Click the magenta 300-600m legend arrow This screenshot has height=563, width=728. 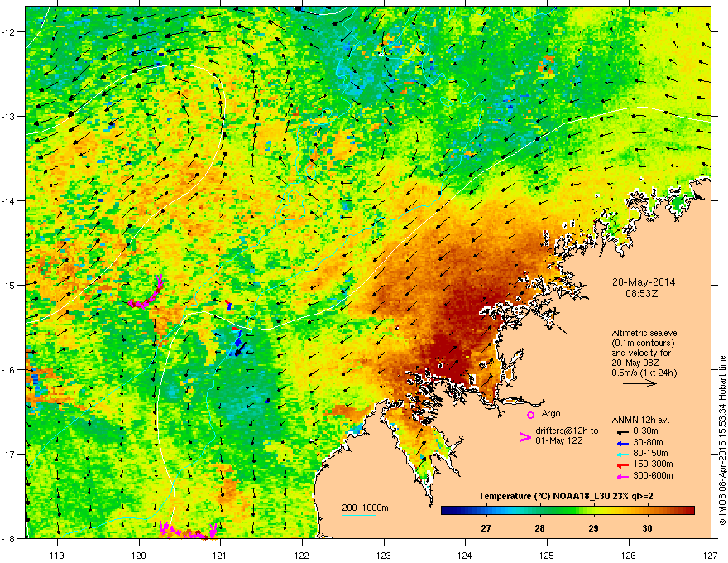[623, 476]
